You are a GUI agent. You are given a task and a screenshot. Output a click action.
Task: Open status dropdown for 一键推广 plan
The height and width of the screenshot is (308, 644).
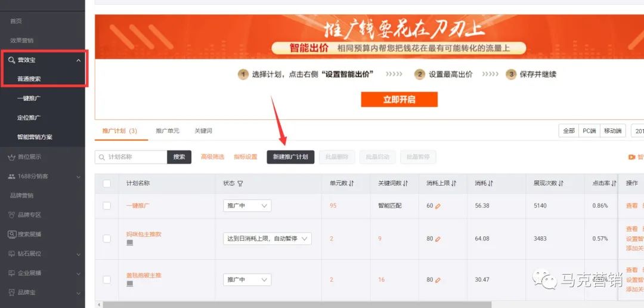[247, 205]
